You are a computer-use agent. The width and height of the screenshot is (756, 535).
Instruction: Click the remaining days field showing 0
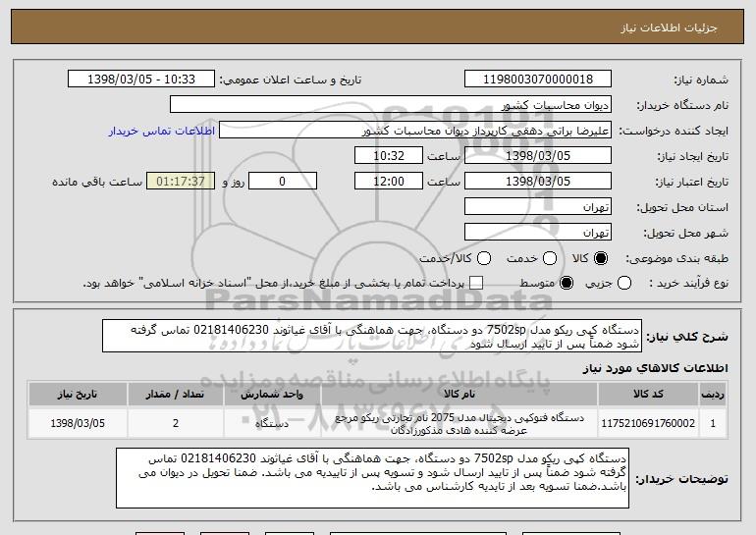283,182
